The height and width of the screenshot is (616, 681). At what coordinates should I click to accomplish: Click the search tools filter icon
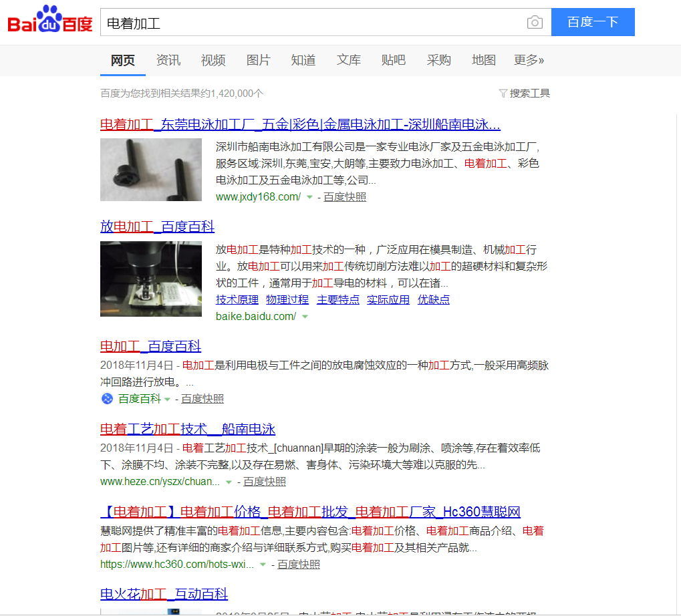pyautogui.click(x=503, y=94)
